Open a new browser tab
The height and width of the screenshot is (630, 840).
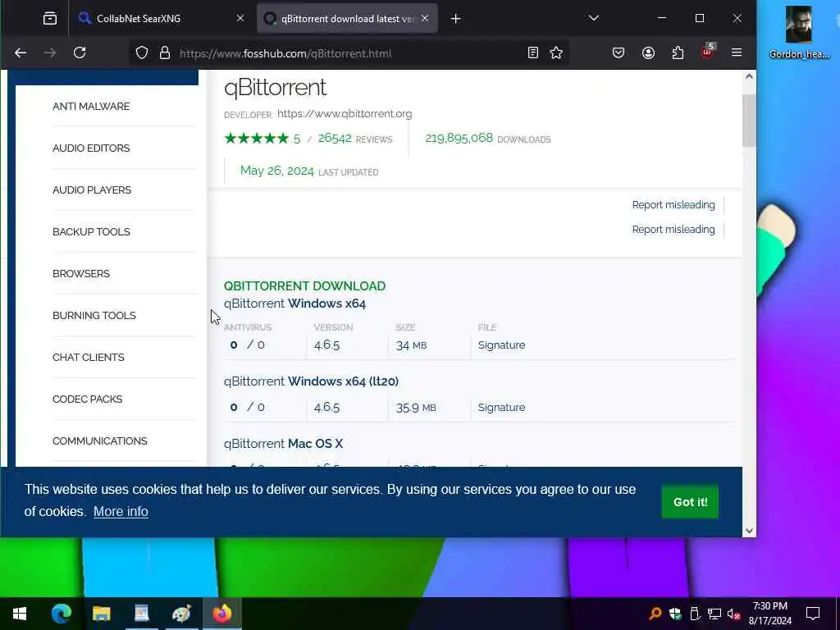[455, 19]
